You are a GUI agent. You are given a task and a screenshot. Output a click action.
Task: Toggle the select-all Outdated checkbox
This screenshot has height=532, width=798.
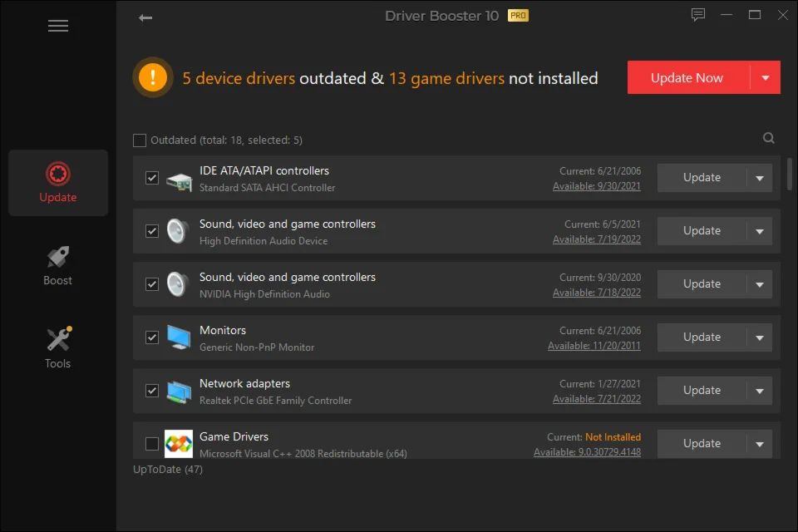140,140
